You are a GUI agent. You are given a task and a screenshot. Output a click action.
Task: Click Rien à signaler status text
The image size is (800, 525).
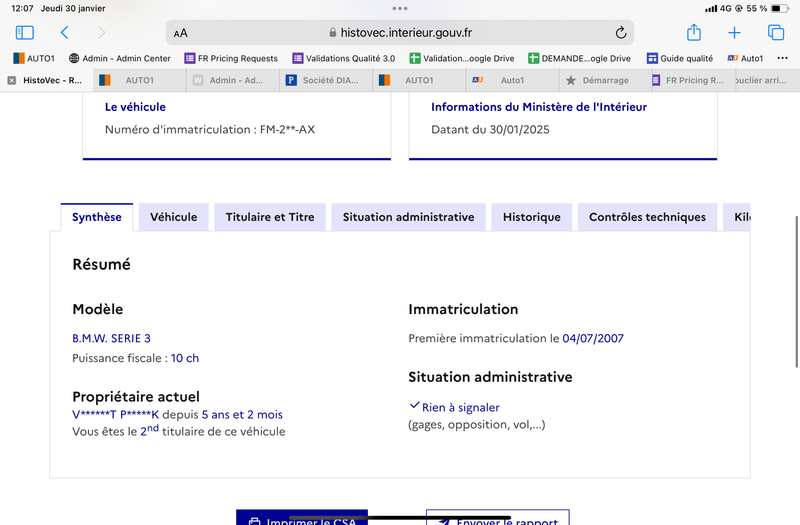(460, 407)
